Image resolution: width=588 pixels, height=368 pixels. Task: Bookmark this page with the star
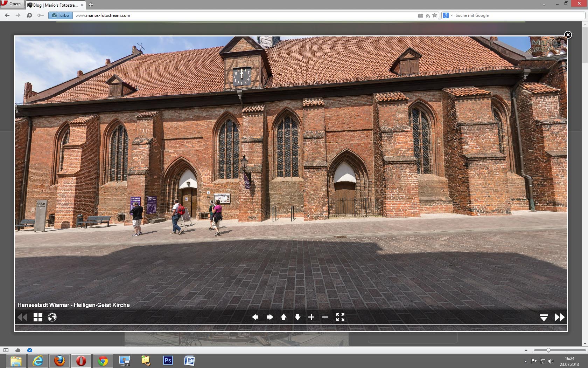pos(435,15)
